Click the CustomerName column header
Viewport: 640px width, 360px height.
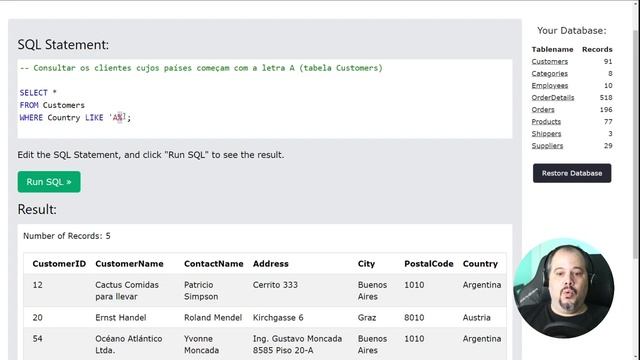click(x=129, y=264)
